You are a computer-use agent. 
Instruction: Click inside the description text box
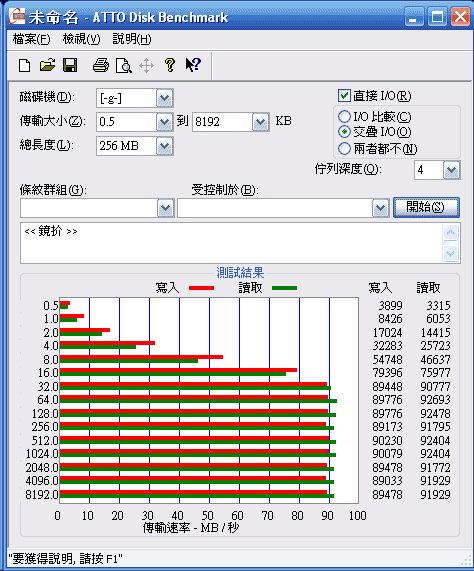pyautogui.click(x=231, y=243)
